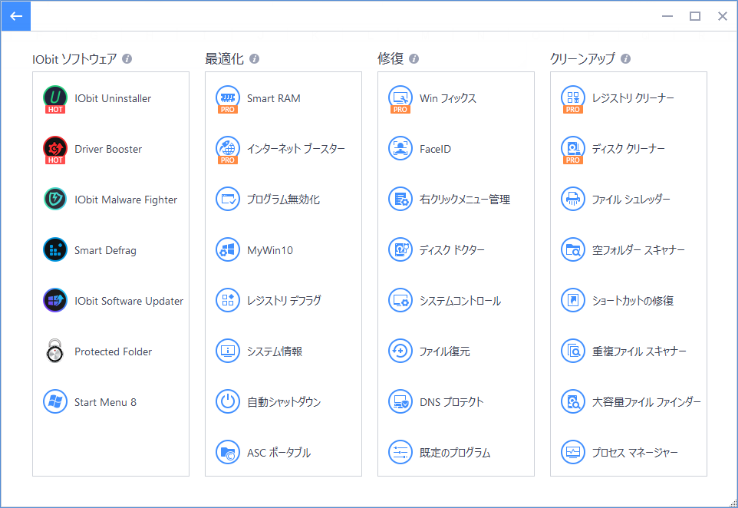Launch MyWin10 tool icon
The width and height of the screenshot is (738, 508).
click(x=228, y=250)
